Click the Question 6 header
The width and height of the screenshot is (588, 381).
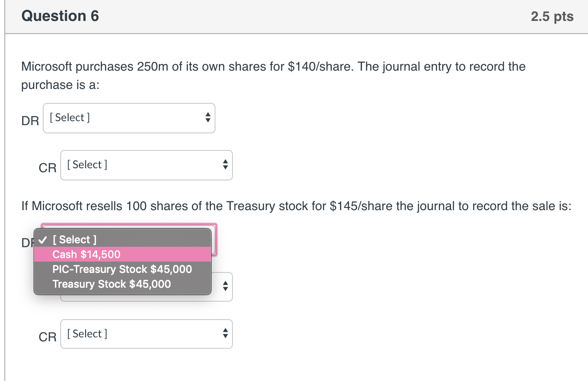pos(60,16)
